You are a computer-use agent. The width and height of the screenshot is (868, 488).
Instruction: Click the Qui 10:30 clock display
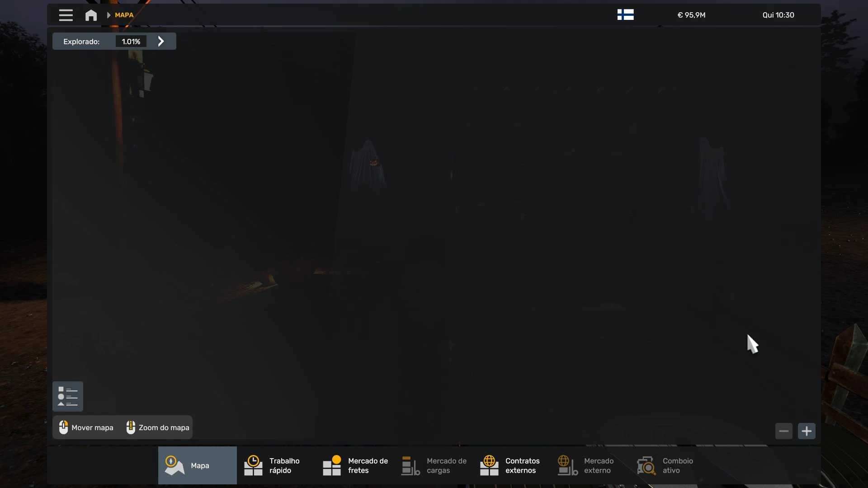coord(778,15)
